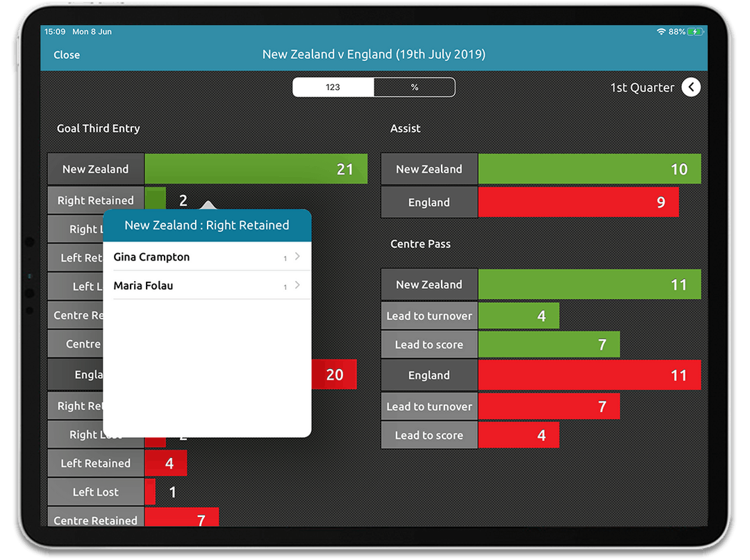Image resolution: width=750 pixels, height=560 pixels.
Task: Select the previous quarter chevron icon
Action: pyautogui.click(x=692, y=87)
